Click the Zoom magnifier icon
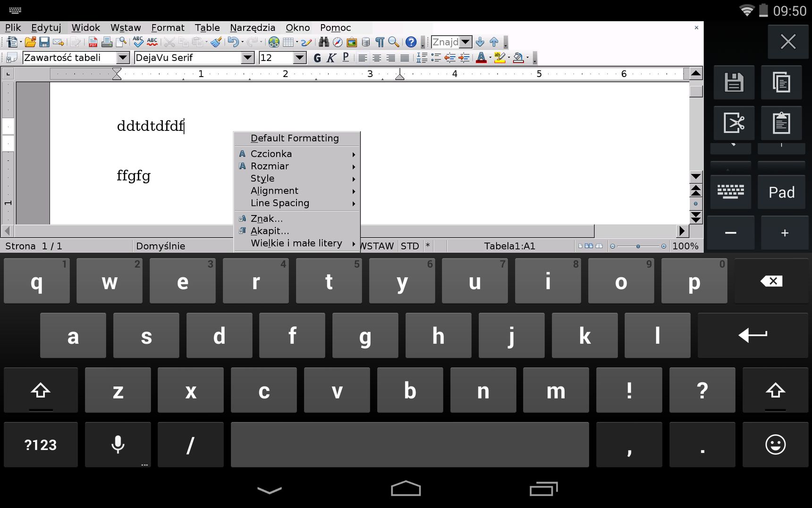This screenshot has width=812, height=508. pos(394,42)
